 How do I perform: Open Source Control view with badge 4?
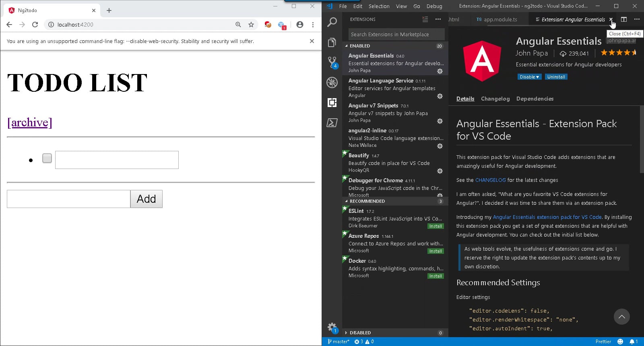coord(332,62)
